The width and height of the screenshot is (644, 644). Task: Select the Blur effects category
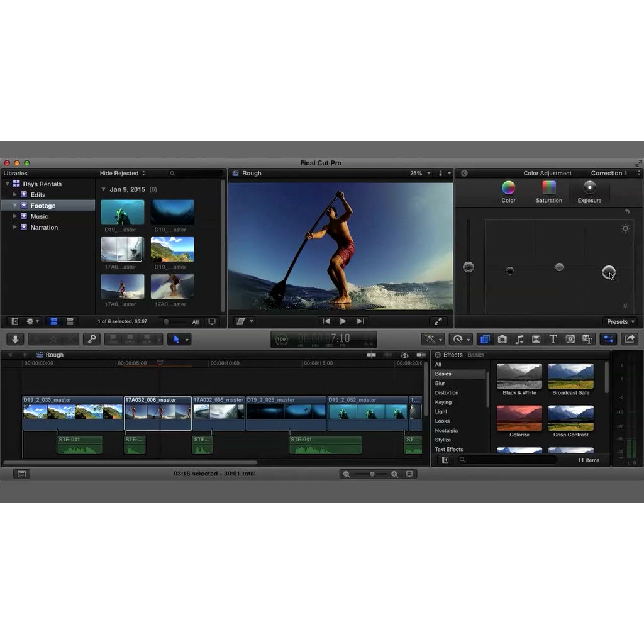tap(440, 383)
